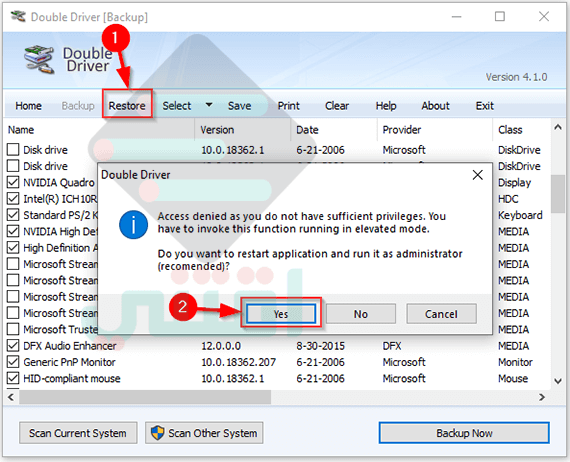Uncheck the HID-compliant mouse checkbox
Image resolution: width=570 pixels, height=462 pixels.
pos(13,378)
